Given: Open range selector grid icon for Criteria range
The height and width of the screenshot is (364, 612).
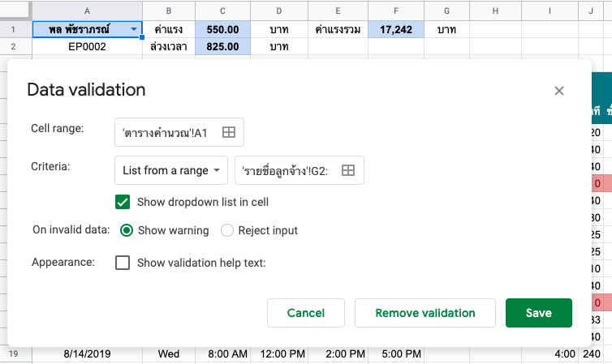Looking at the screenshot, I should coord(348,170).
